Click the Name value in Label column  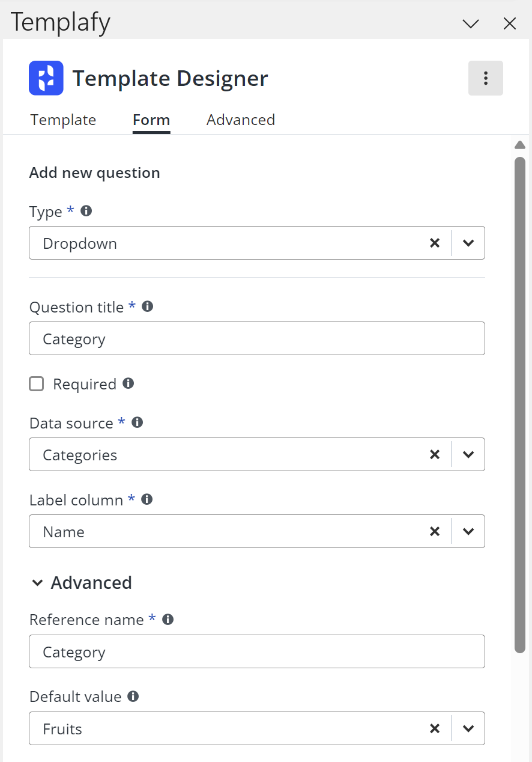[x=64, y=532]
